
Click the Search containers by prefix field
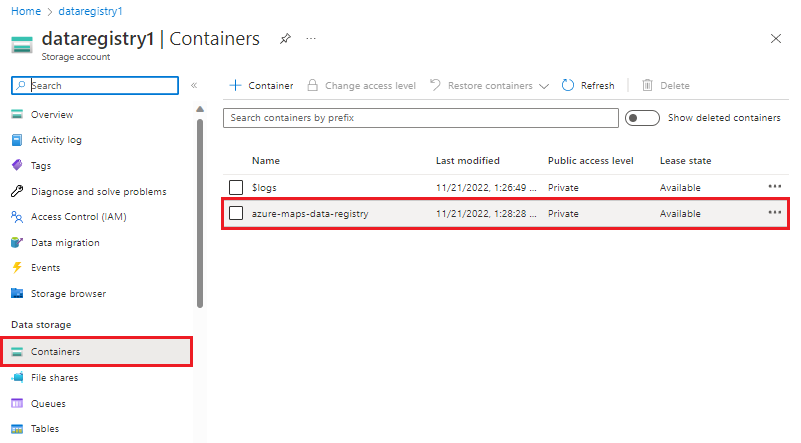point(420,118)
